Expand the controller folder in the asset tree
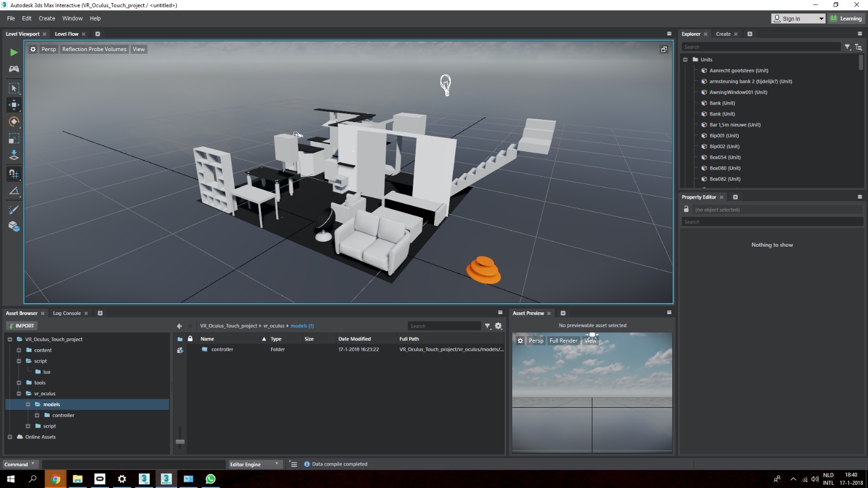Image resolution: width=868 pixels, height=488 pixels. pos(36,415)
